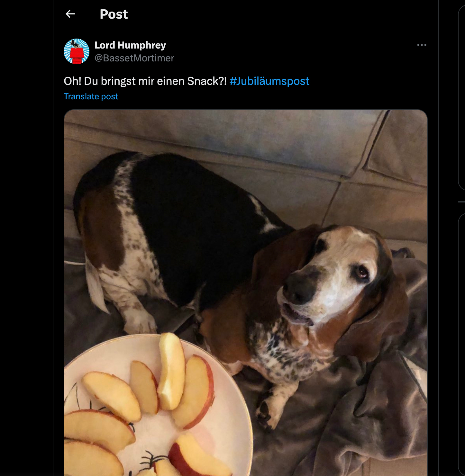465x476 pixels.
Task: Click Translate post
Action: (x=91, y=96)
